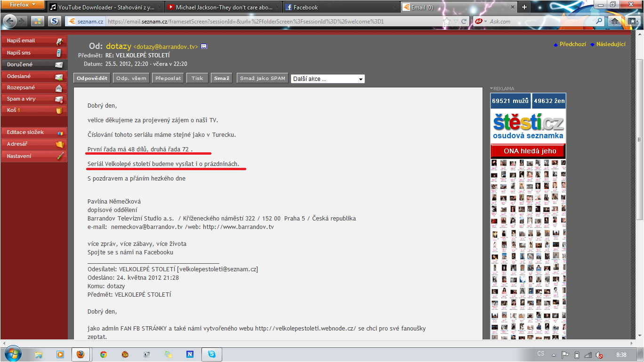Click into the Ask.com search field
This screenshot has height=362, width=644.
(x=541, y=21)
